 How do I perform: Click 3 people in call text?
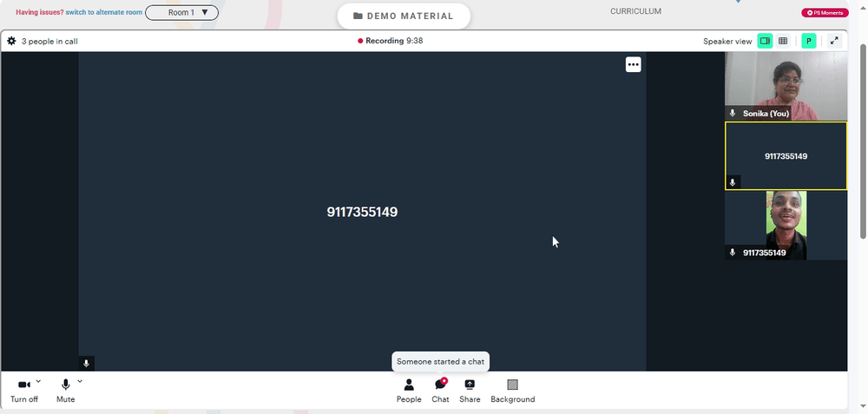coord(49,41)
